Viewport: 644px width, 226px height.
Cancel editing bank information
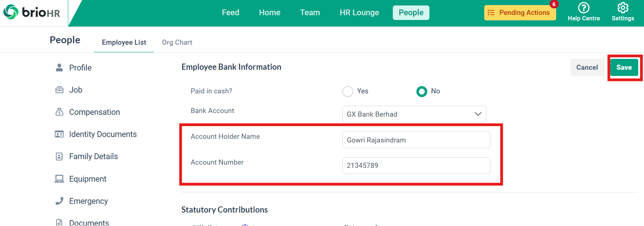pos(587,68)
